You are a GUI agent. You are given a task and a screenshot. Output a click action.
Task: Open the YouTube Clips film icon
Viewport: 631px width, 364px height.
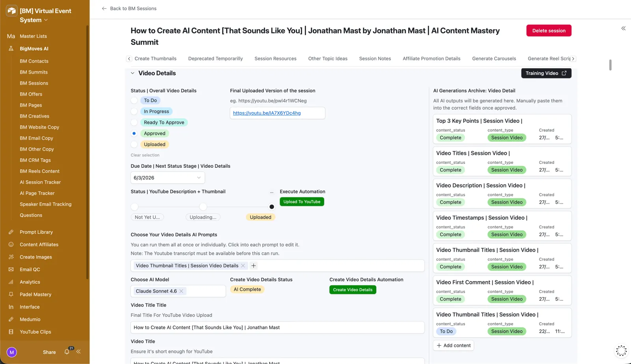click(x=11, y=332)
